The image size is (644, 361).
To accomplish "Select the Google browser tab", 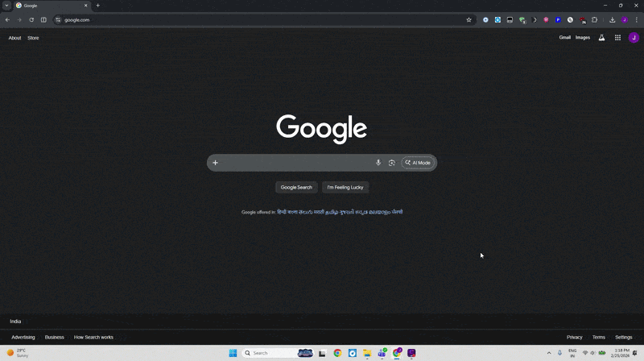I will (52, 6).
